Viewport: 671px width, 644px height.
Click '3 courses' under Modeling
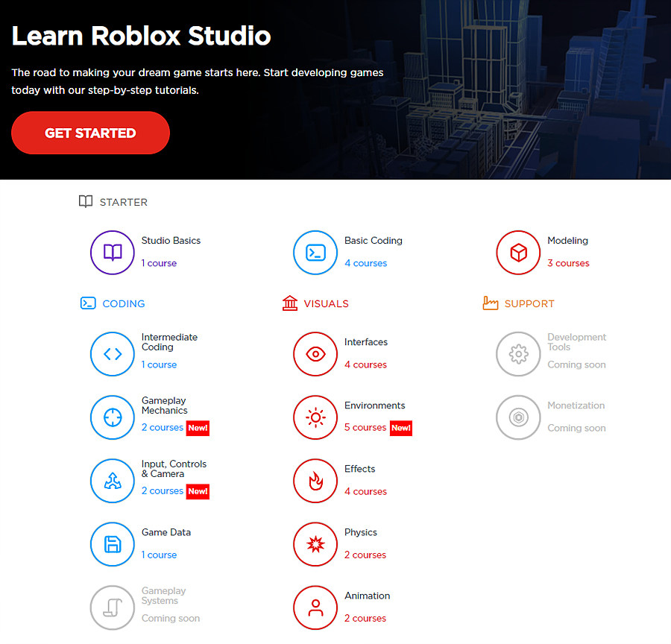pyautogui.click(x=568, y=263)
